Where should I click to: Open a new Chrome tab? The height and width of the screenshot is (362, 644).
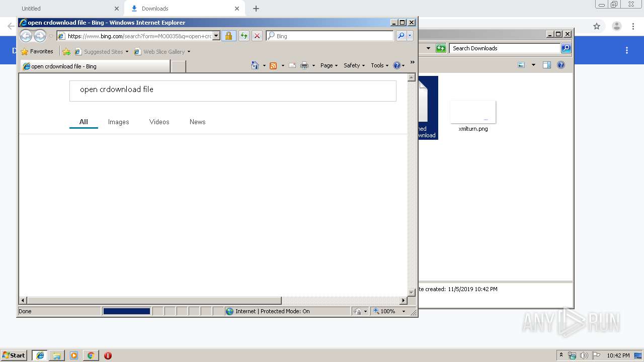tap(256, 9)
